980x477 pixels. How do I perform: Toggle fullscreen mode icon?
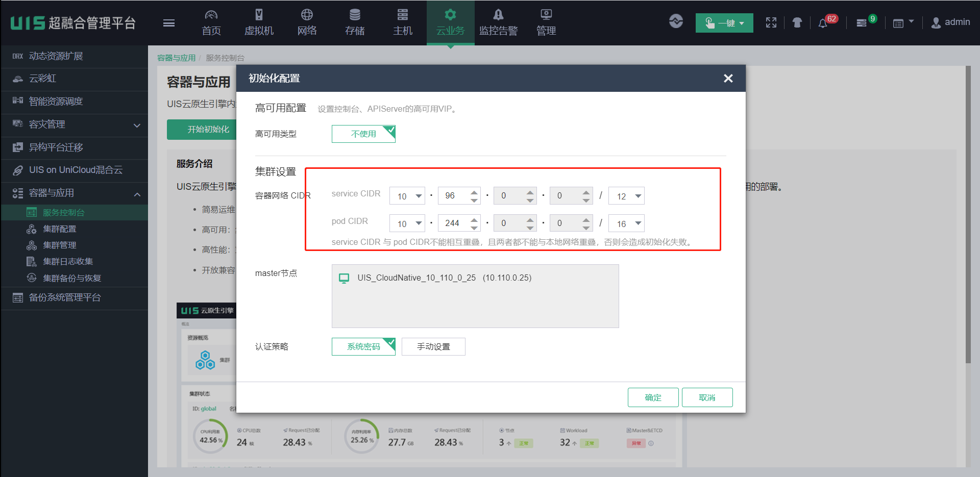(771, 22)
